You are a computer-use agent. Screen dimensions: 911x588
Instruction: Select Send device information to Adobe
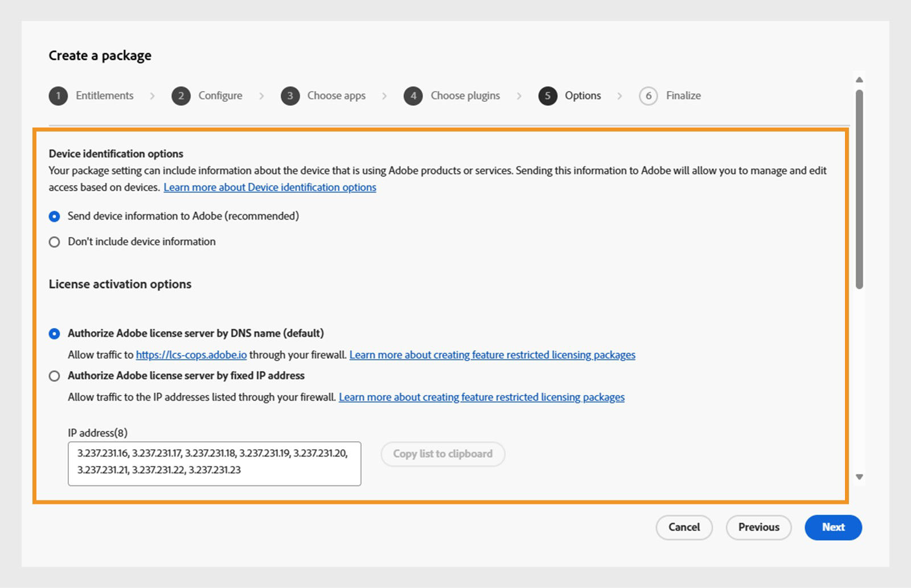(54, 216)
